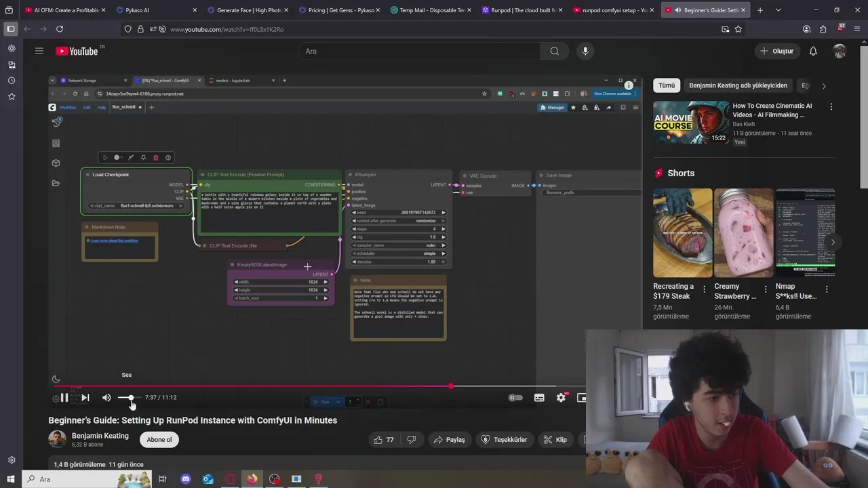Image resolution: width=868 pixels, height=488 pixels.
Task: Reload the page in browser toolbar
Action: click(60, 29)
